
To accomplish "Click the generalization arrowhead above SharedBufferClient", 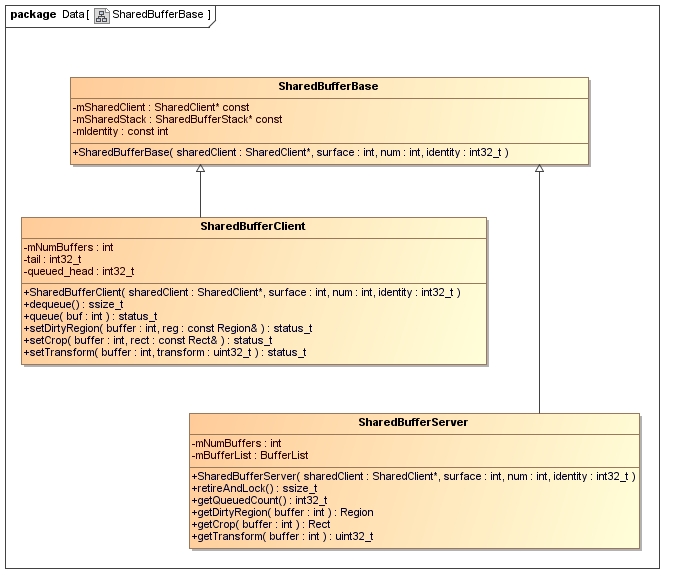I will (x=200, y=169).
